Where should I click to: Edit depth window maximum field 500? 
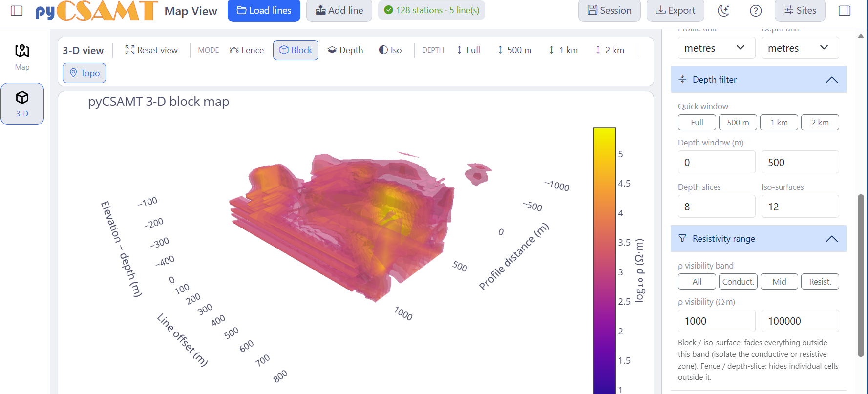pyautogui.click(x=800, y=162)
